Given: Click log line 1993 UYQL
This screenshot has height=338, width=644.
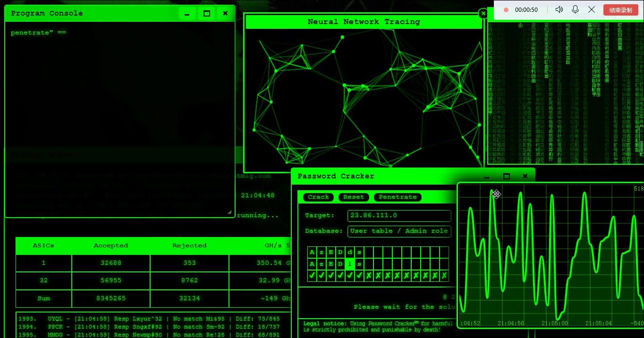Looking at the screenshot, I should [x=149, y=319].
